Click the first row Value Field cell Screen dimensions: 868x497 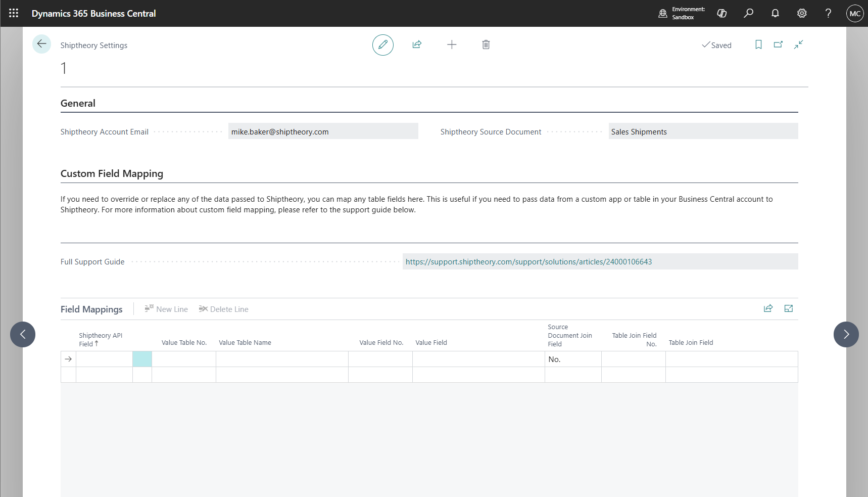pyautogui.click(x=478, y=359)
